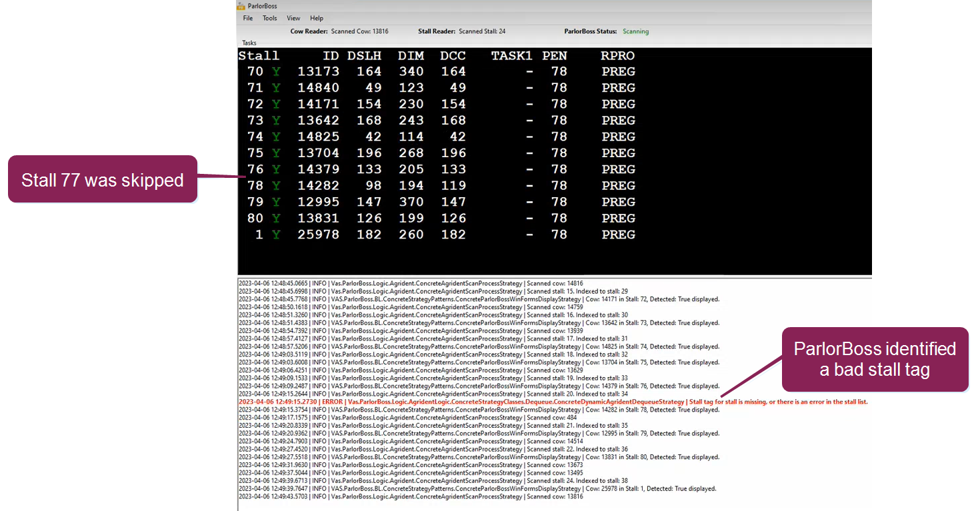The height and width of the screenshot is (511, 980).
Task: Click log line 'Scanned cow: 484'
Action: [x=409, y=418]
